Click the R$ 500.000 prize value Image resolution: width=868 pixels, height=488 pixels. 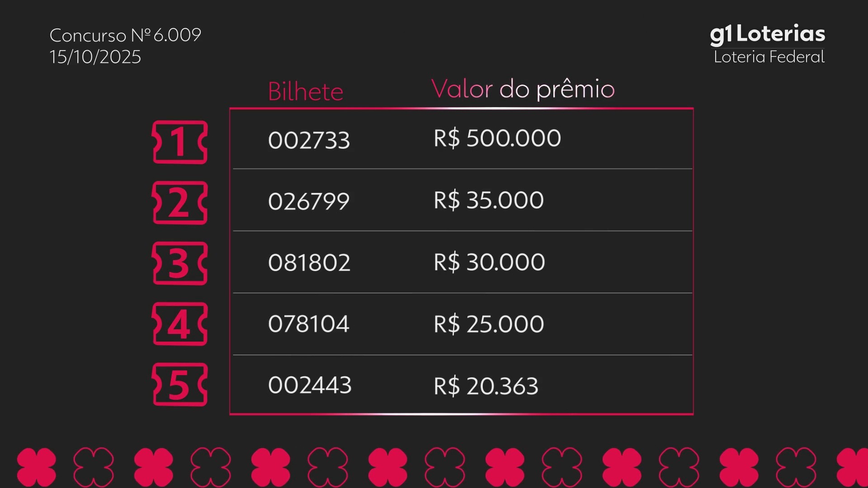pyautogui.click(x=497, y=138)
